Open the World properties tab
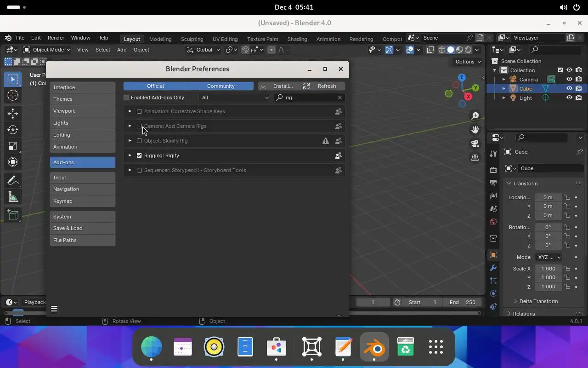This screenshot has height=368, width=588. tap(493, 222)
